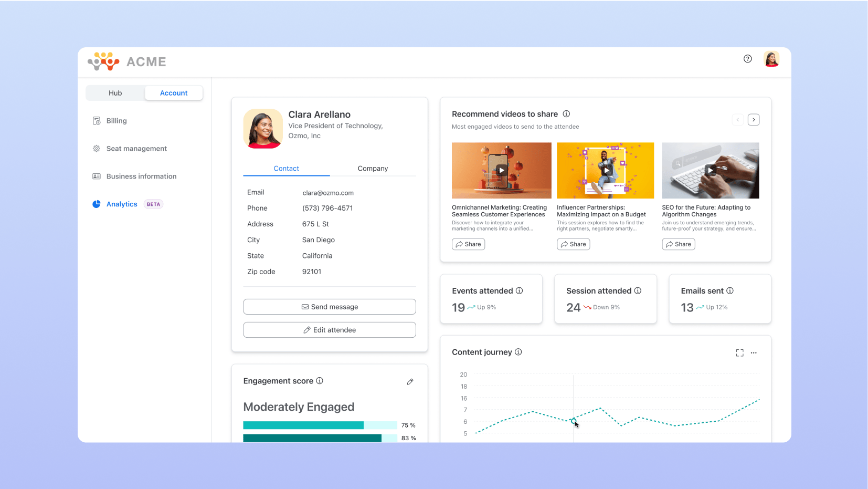Image resolution: width=868 pixels, height=489 pixels.
Task: Go to previous videos with left arrow
Action: tap(737, 120)
